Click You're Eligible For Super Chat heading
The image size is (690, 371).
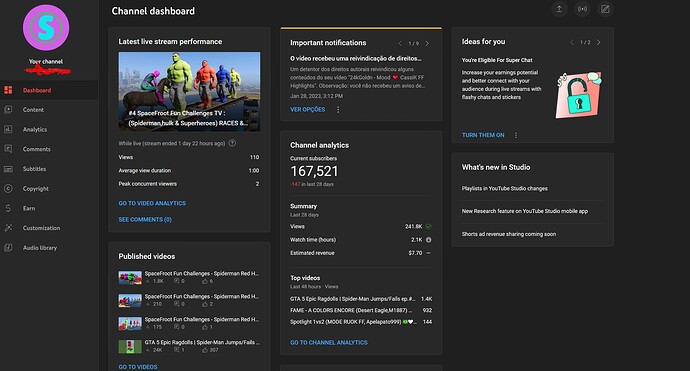point(497,60)
